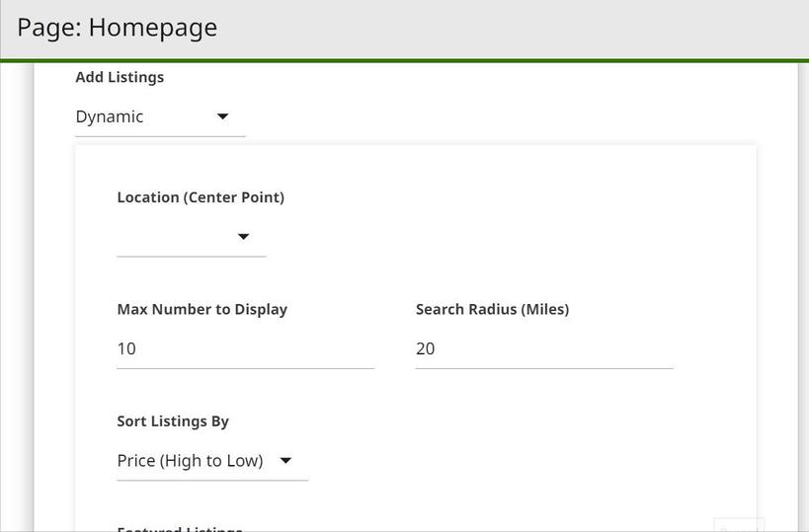Click the Dynamic option text

coord(110,116)
